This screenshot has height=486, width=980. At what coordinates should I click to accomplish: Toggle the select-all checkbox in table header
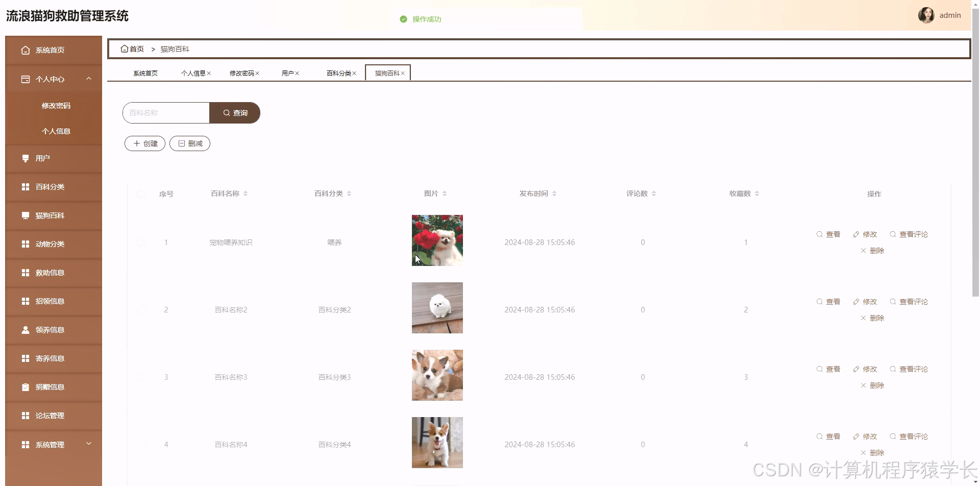[x=141, y=194]
